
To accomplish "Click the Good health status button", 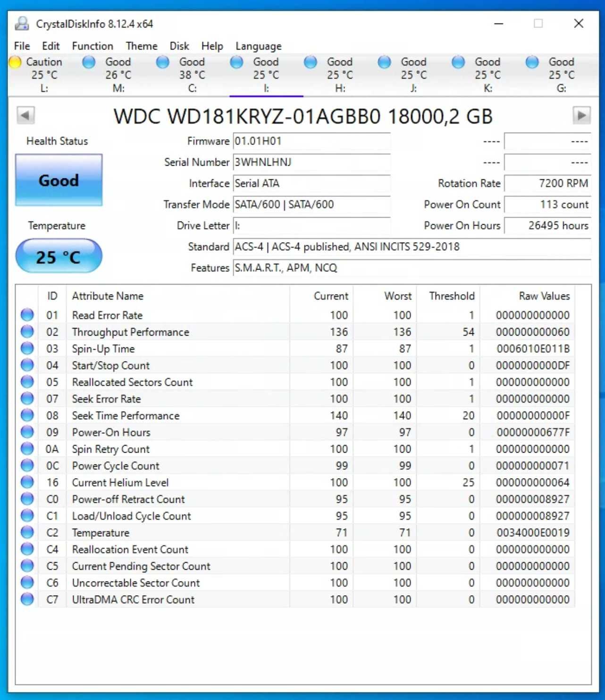I will (x=59, y=180).
